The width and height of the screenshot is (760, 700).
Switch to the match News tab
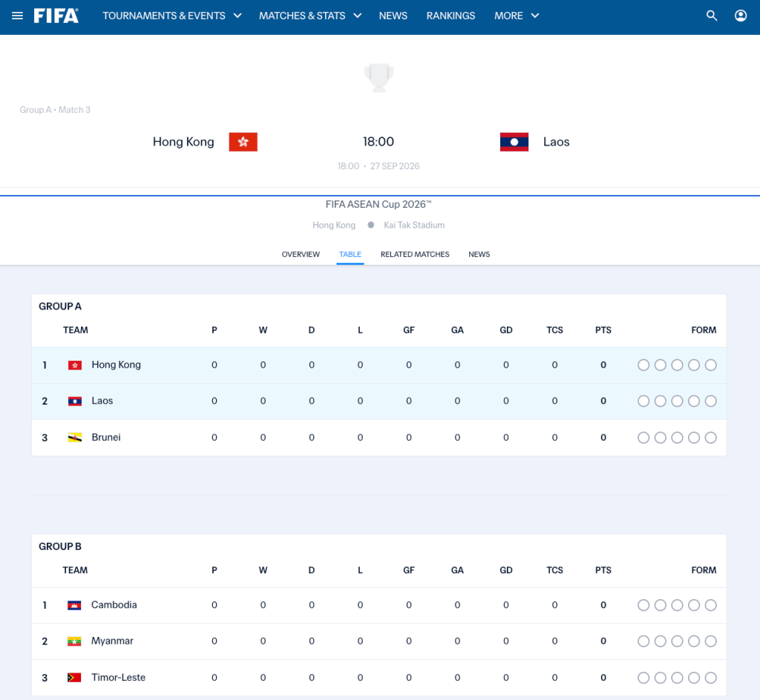tap(479, 254)
